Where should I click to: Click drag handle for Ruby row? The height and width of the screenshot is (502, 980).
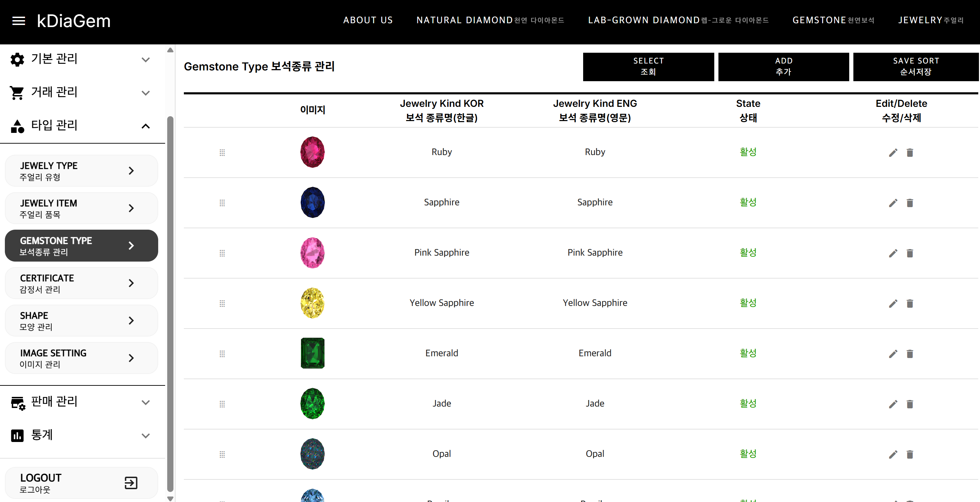click(x=222, y=153)
